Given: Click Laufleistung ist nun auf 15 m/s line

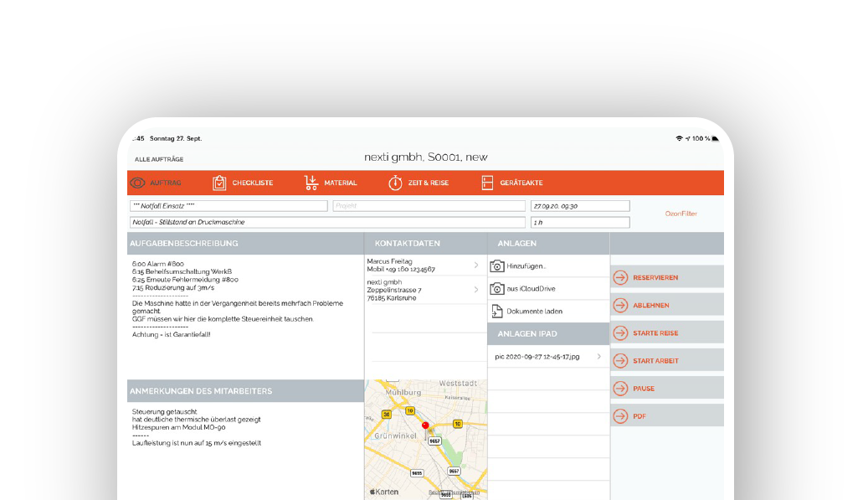Looking at the screenshot, I should pos(197,443).
